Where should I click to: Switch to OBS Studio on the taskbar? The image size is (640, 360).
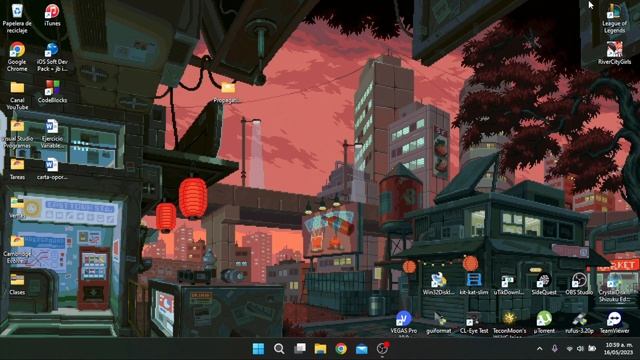[382, 349]
